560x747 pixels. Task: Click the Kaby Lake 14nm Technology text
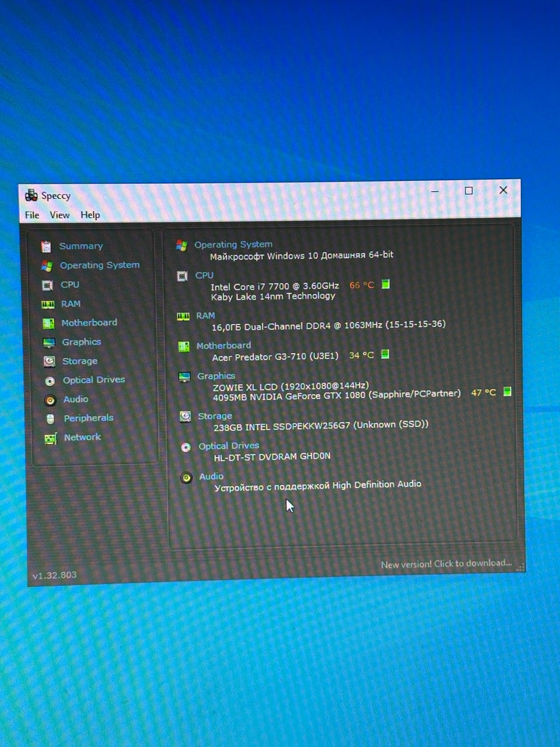click(273, 296)
